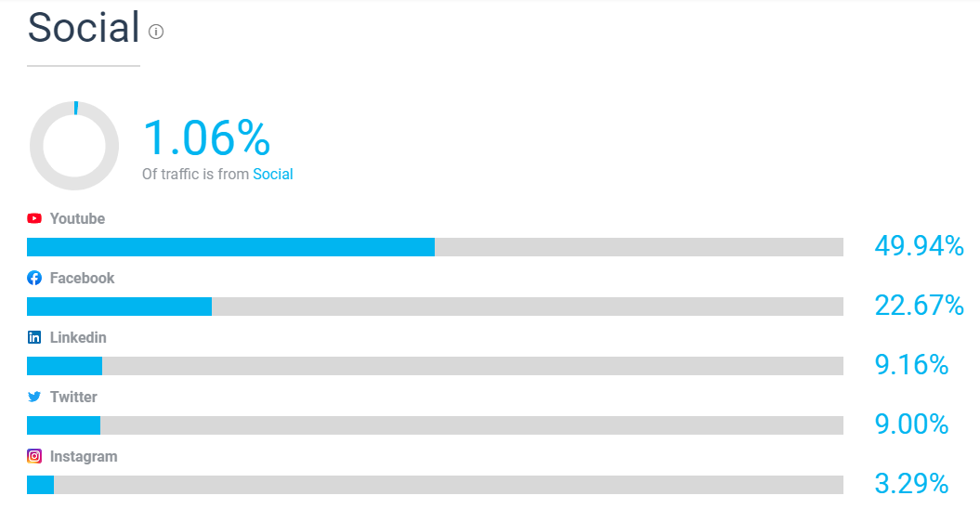Click the 1.06% social traffic figure
Image resolution: width=980 pixels, height=522 pixels.
click(207, 137)
